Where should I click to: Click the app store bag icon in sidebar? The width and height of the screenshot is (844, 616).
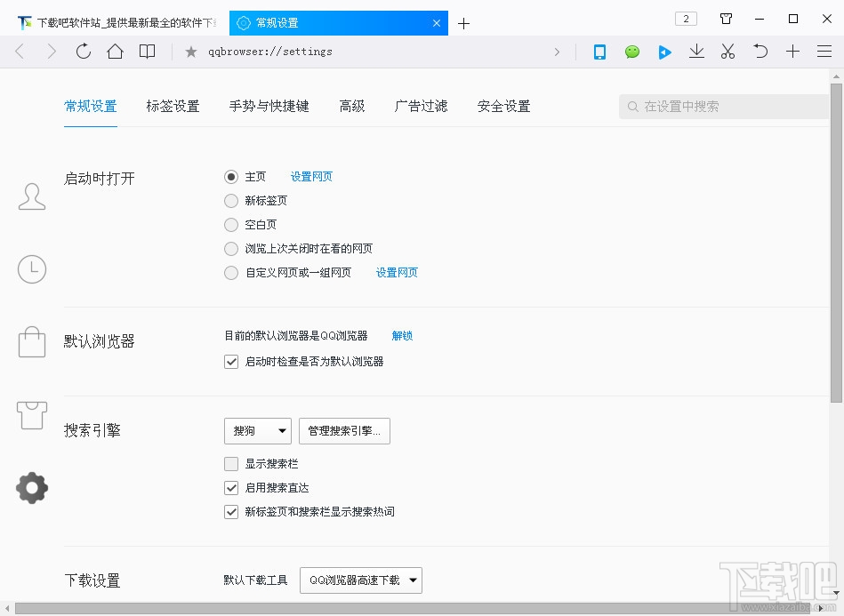click(x=32, y=341)
